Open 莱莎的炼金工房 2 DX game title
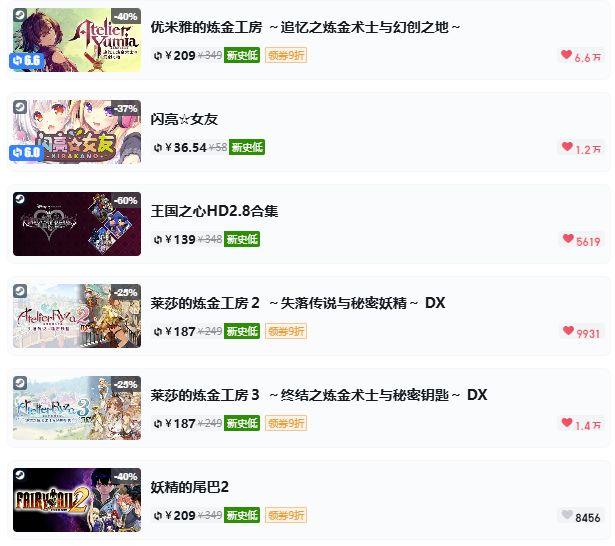The width and height of the screenshot is (615, 546). (x=298, y=303)
